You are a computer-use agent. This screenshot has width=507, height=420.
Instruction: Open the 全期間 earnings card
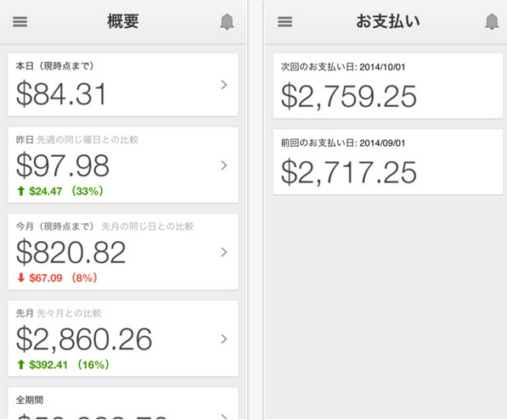(123, 404)
